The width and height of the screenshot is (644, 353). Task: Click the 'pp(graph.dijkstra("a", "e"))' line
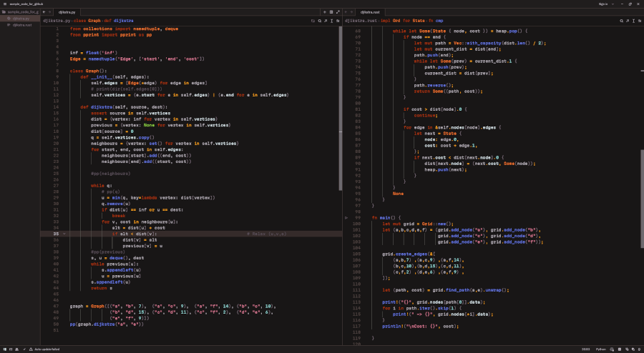107,324
